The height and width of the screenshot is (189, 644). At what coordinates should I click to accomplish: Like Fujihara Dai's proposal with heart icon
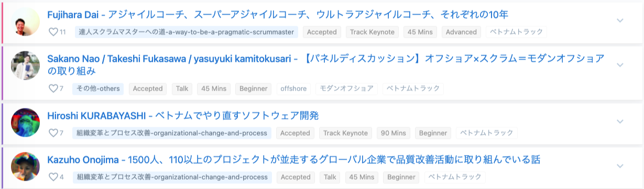(53, 32)
